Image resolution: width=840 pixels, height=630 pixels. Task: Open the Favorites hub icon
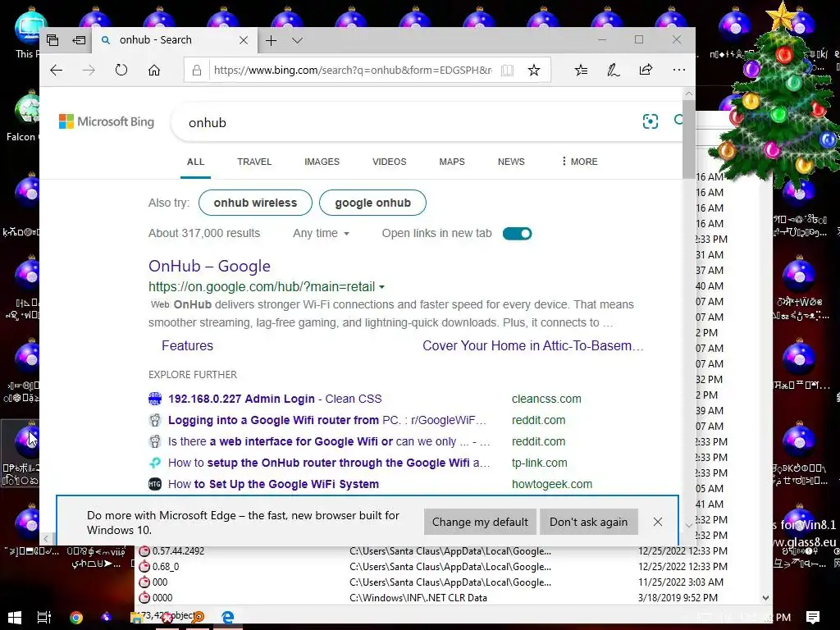pos(581,71)
